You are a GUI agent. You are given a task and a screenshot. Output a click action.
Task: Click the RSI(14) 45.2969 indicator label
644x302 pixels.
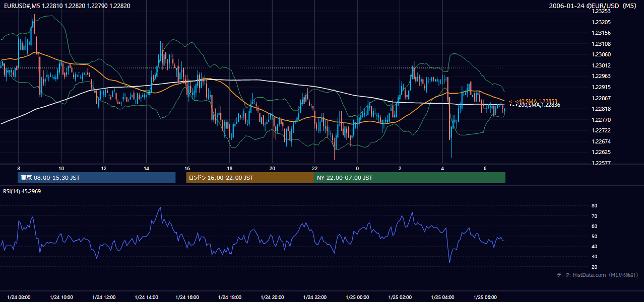pos(22,191)
